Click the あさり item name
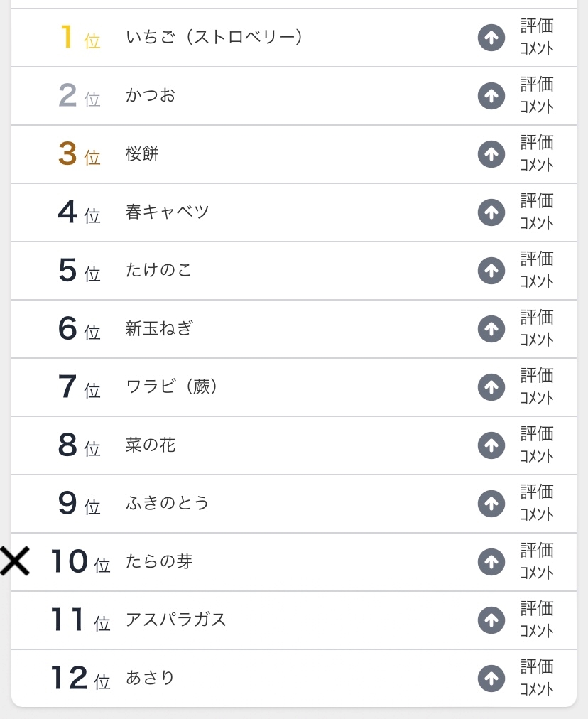This screenshot has height=719, width=588. click(150, 679)
